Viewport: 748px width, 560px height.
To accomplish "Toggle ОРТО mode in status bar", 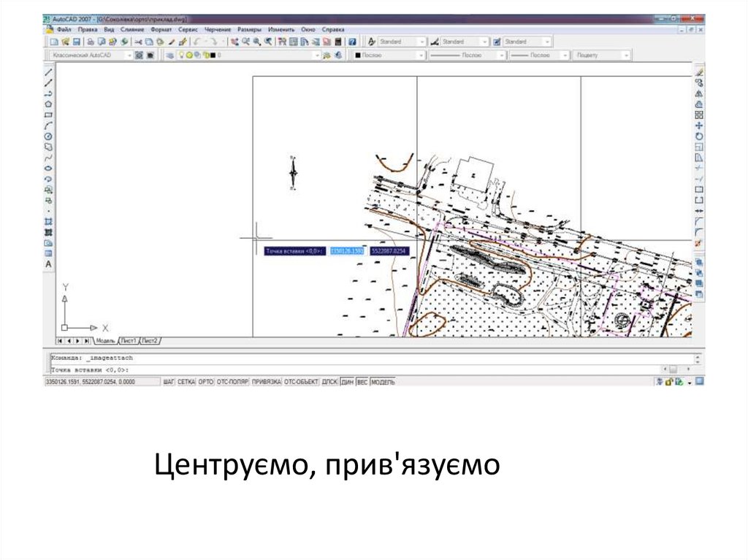I will coord(206,382).
